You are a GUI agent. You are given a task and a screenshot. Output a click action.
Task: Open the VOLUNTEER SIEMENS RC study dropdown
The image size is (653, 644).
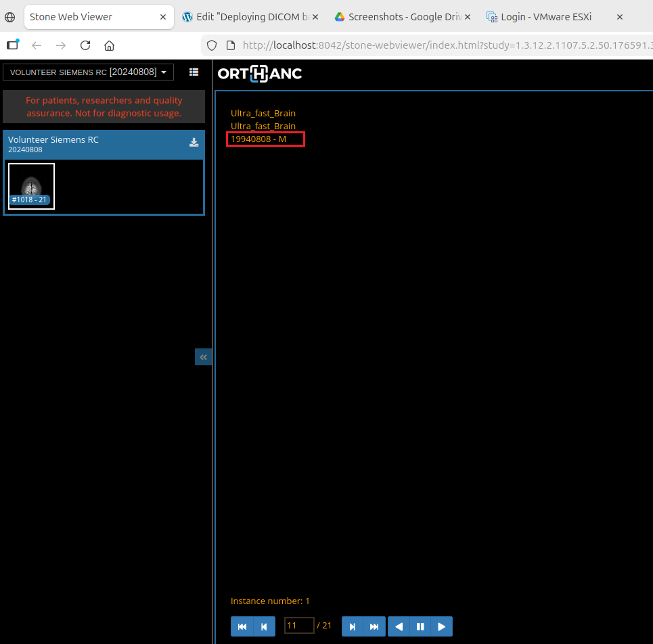pos(88,72)
